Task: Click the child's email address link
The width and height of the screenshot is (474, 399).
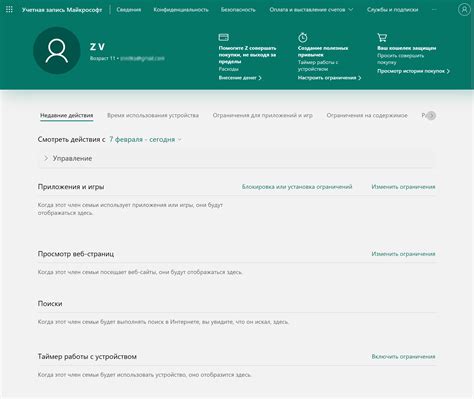Action: (142, 58)
